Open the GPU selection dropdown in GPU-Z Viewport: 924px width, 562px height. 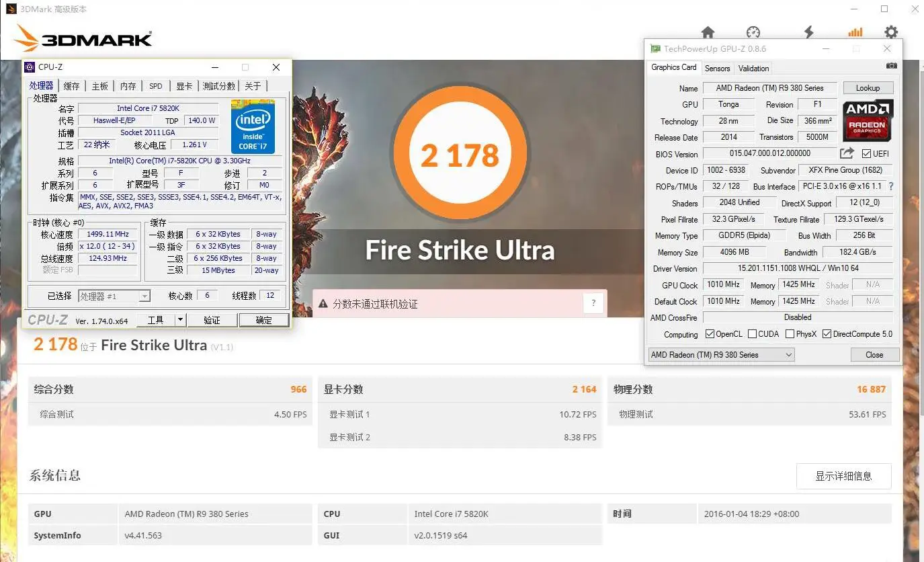721,355
